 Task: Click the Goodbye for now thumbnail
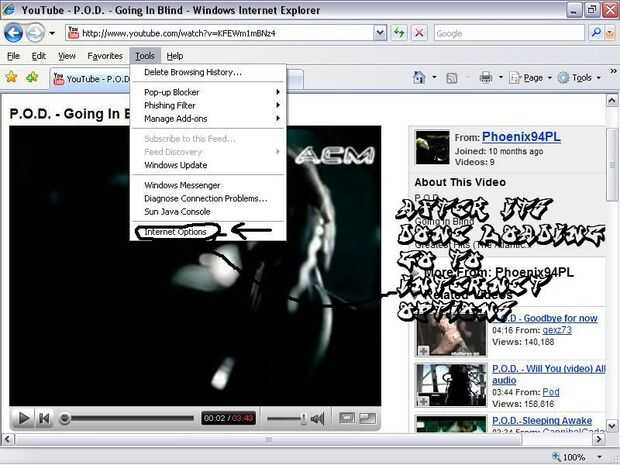(451, 337)
